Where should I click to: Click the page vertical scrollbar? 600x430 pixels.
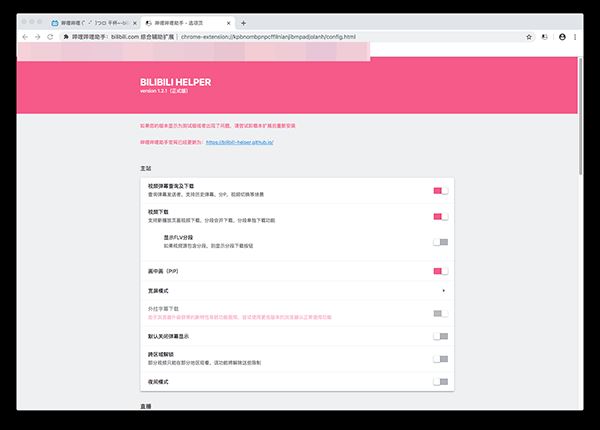click(x=580, y=116)
